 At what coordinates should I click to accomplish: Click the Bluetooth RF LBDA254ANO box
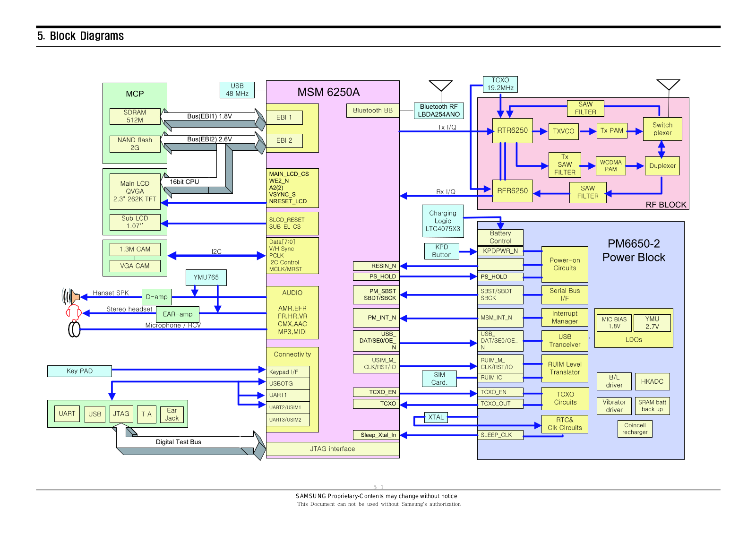(x=439, y=111)
